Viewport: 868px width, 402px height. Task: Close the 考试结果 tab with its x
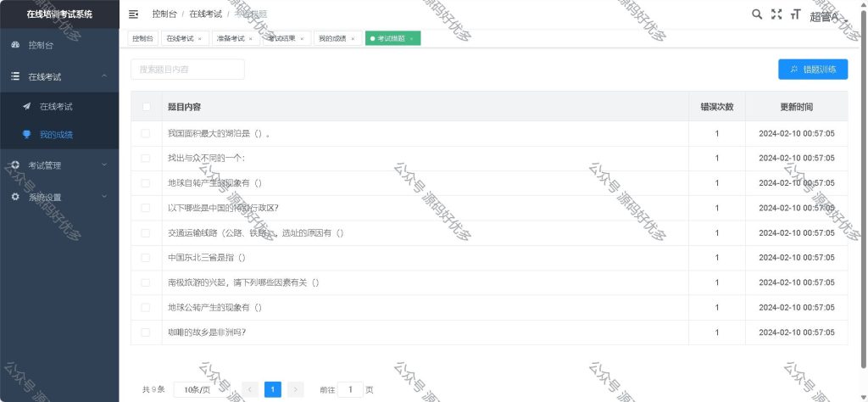[x=302, y=39]
